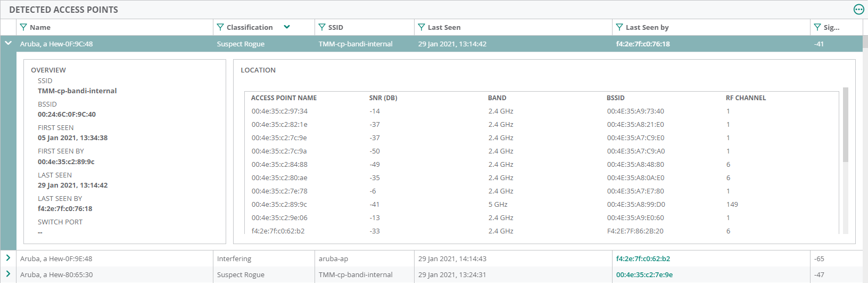
Task: Click the Classification column filter icon
Action: click(x=220, y=27)
